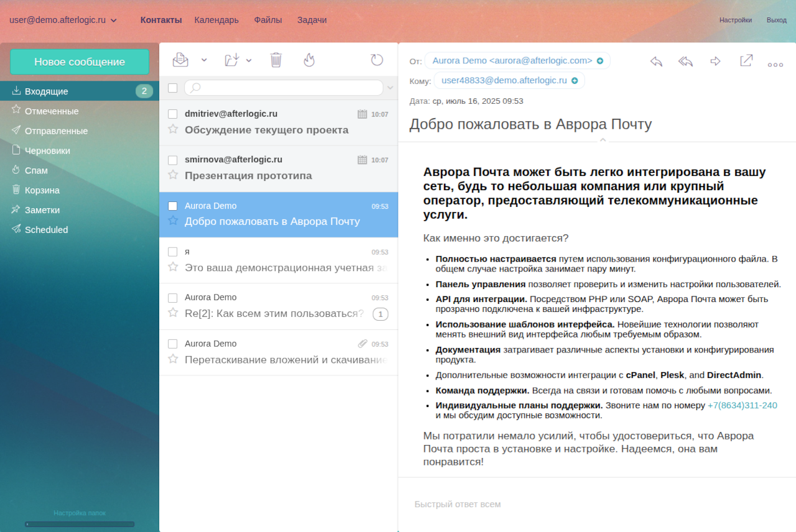Open the Календарь tab
This screenshot has height=532, width=796.
pos(216,20)
